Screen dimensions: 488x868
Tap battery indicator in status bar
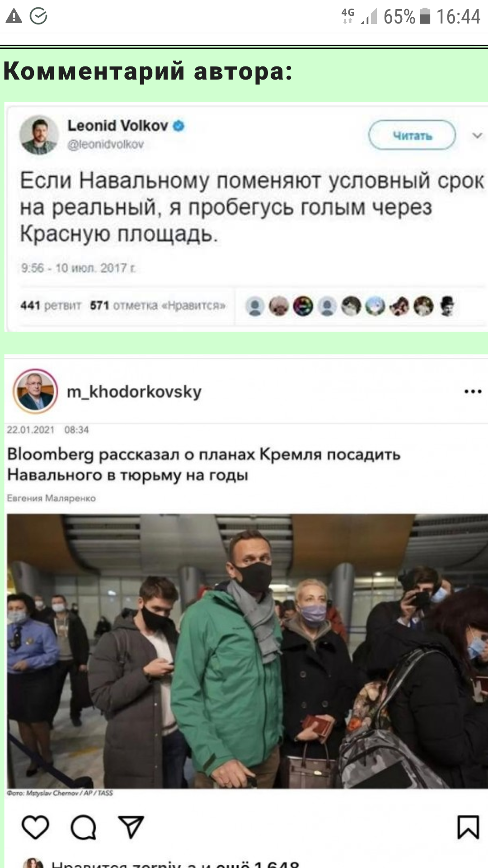(x=425, y=16)
